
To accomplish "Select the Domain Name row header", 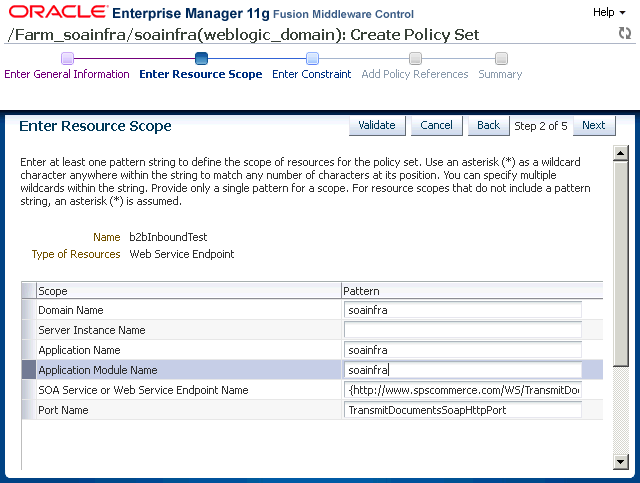I will click(29, 310).
